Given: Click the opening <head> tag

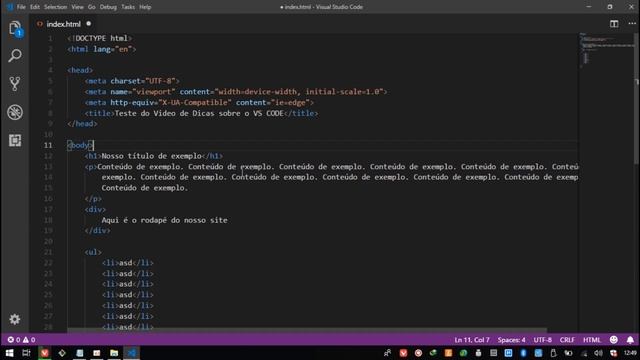Looking at the screenshot, I should click(80, 70).
